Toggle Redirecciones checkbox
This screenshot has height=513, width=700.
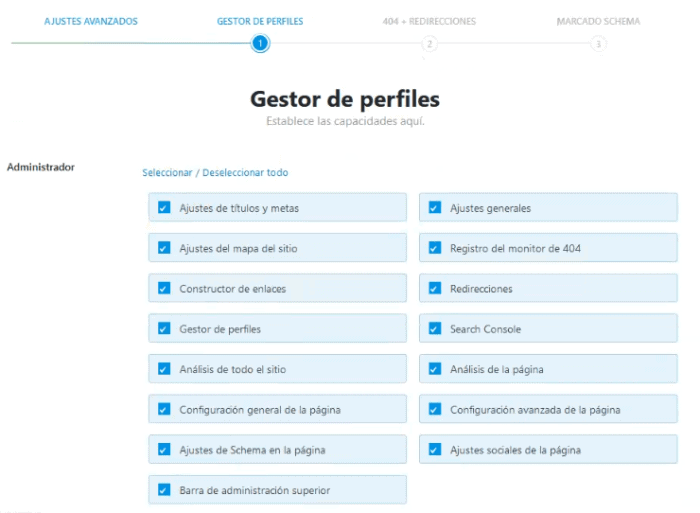coord(435,288)
